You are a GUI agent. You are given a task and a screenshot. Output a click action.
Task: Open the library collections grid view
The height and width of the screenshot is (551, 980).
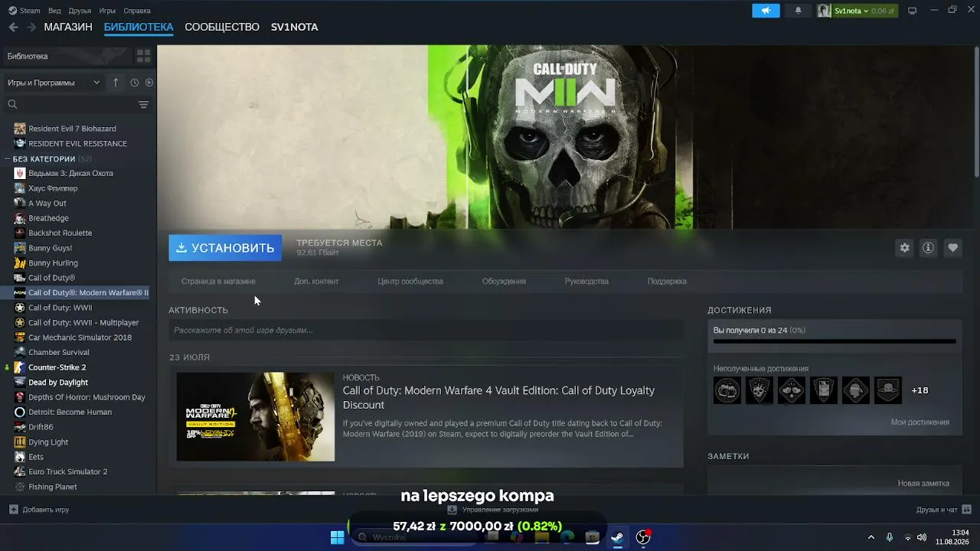click(x=143, y=56)
